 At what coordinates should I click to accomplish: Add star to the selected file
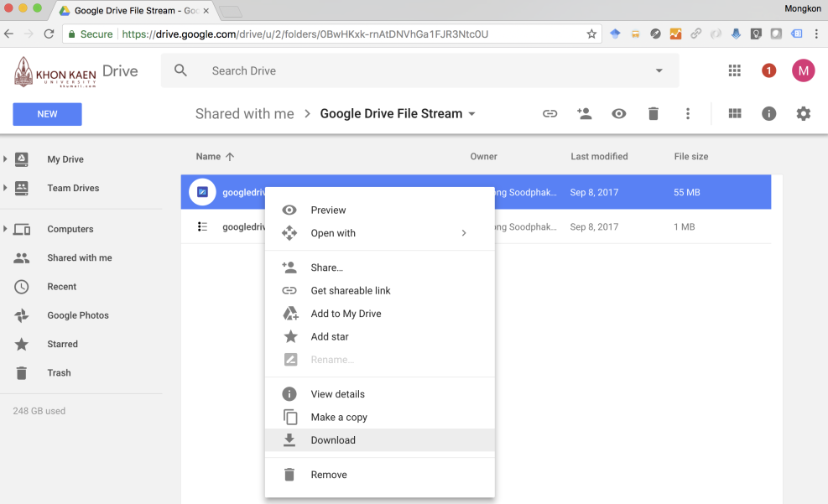click(331, 336)
